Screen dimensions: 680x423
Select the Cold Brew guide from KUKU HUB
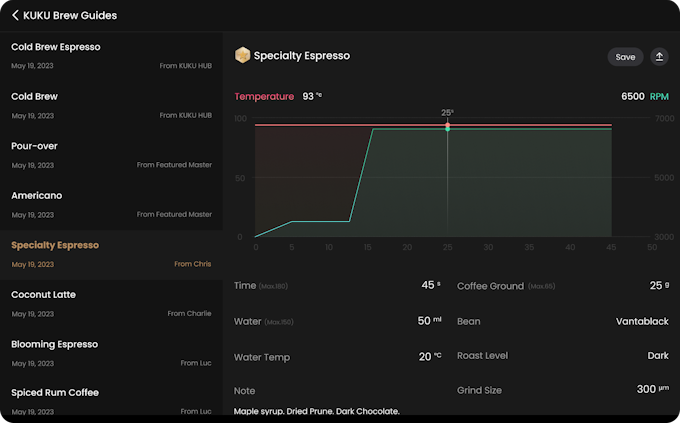(x=111, y=106)
